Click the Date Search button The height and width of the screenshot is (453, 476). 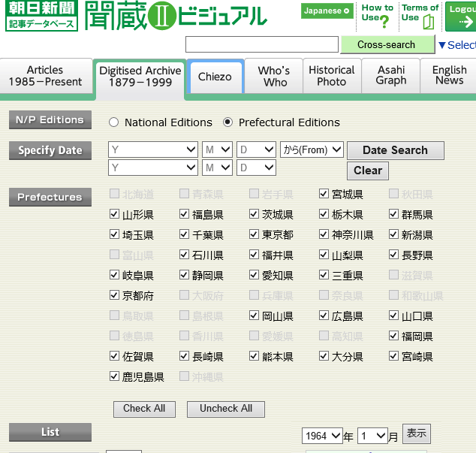[x=396, y=150]
